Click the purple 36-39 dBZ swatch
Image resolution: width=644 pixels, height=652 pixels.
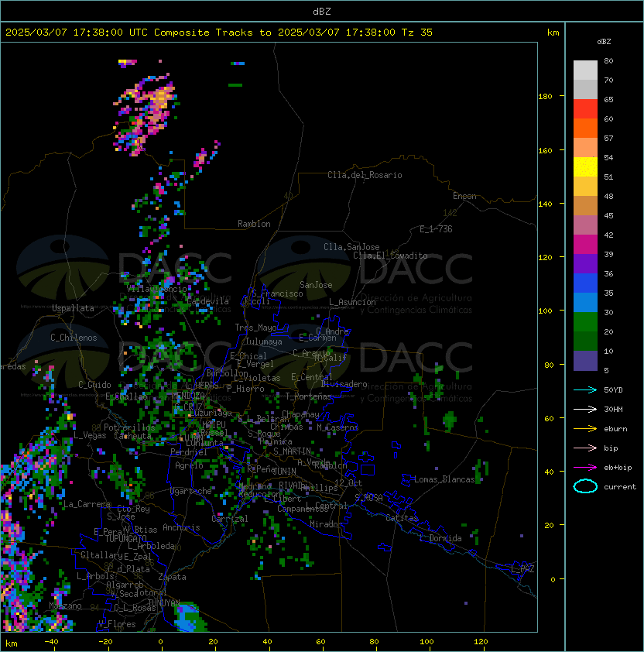pyautogui.click(x=585, y=263)
